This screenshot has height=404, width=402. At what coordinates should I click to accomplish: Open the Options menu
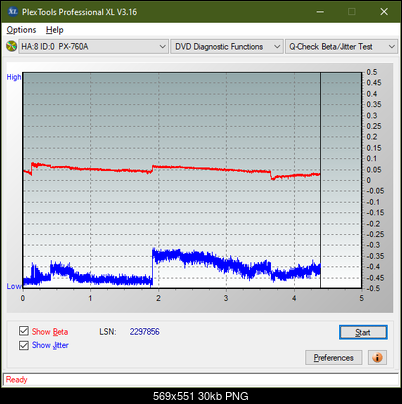pyautogui.click(x=21, y=30)
